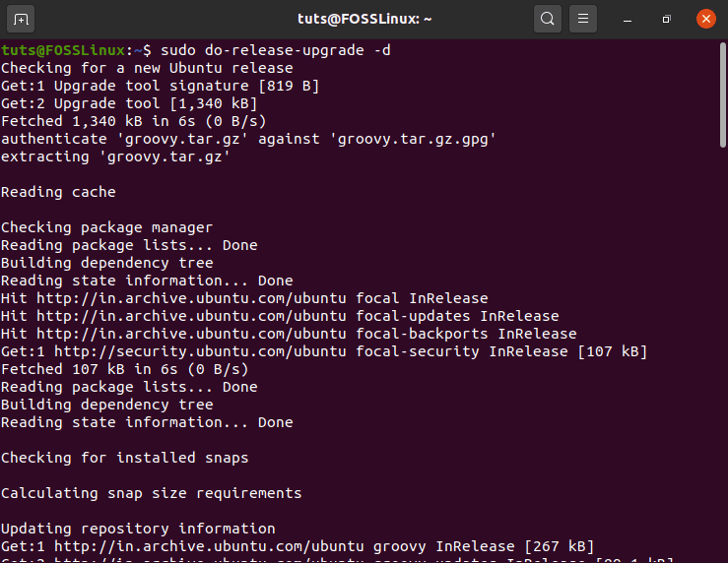Open the terminal search tool
Image resolution: width=728 pixels, height=563 pixels.
548,19
